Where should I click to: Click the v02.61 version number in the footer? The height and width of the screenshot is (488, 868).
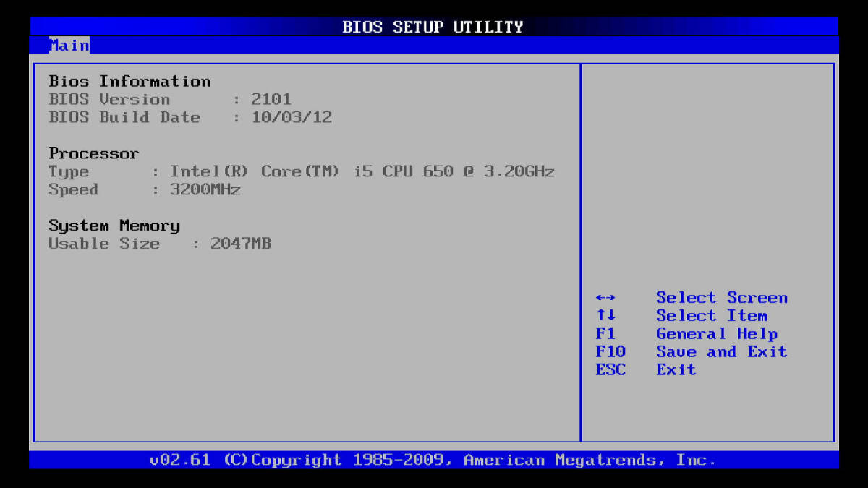pos(180,460)
